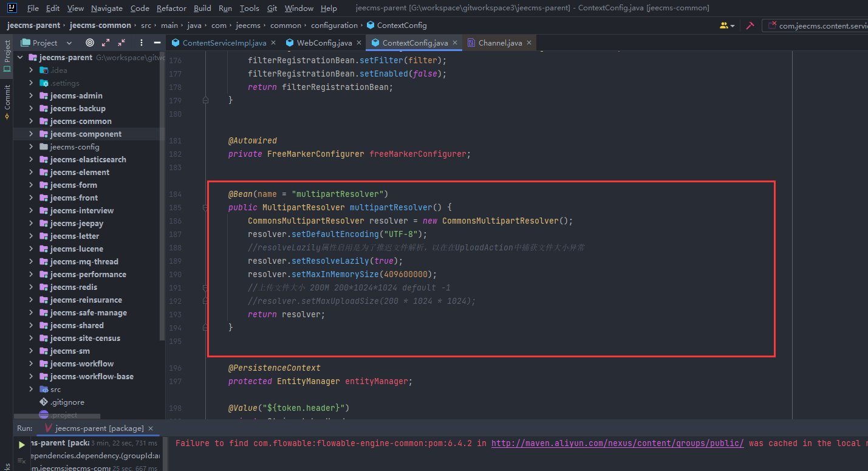Click the Code With Me people icon
The width and height of the screenshot is (868, 471).
[724, 26]
